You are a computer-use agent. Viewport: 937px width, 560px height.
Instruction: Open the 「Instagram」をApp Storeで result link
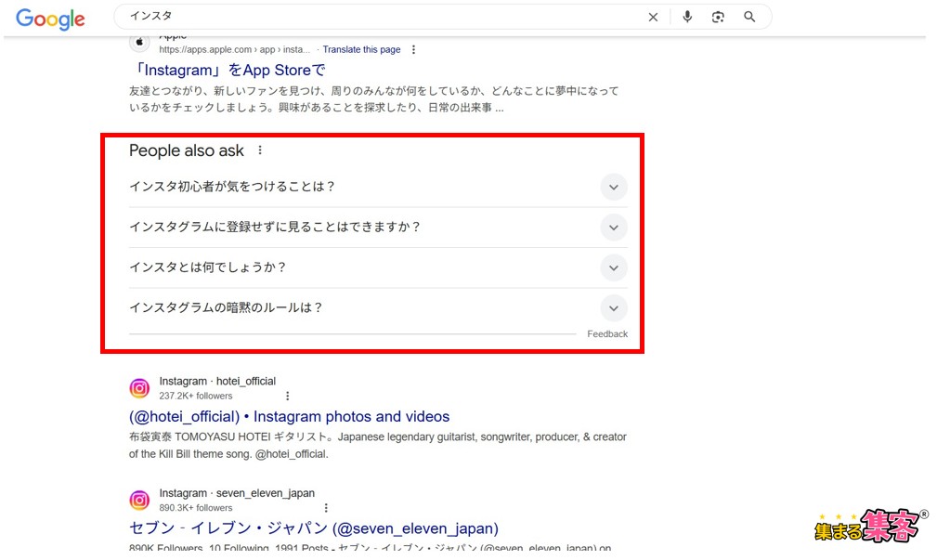(x=228, y=70)
